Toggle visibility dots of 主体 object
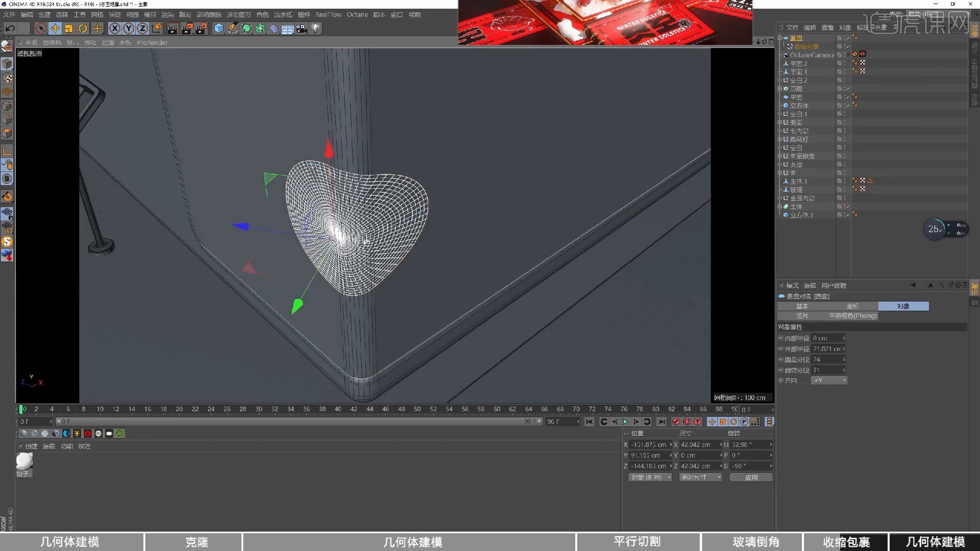 coord(844,207)
